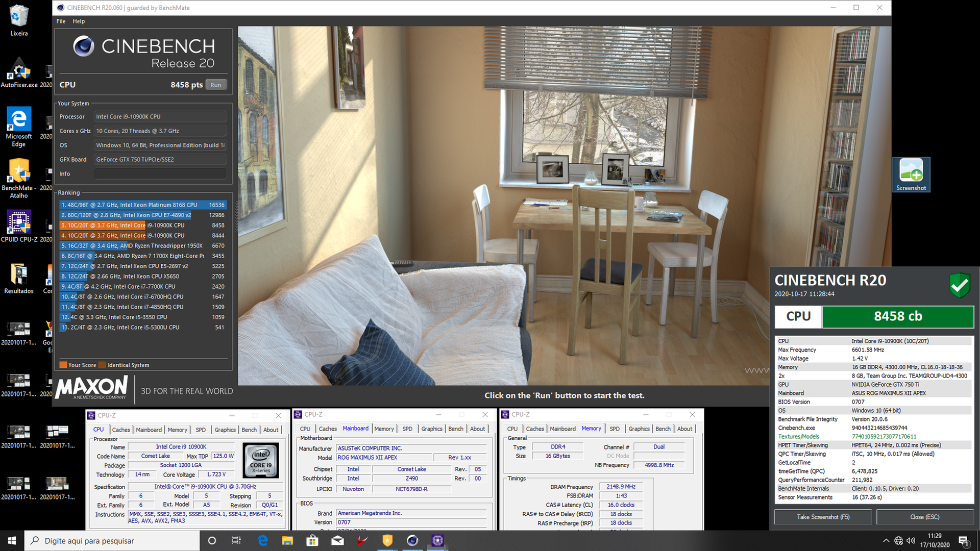Open CPUID CPU-Z desktop shortcut
980x551 pixels.
click(x=19, y=226)
